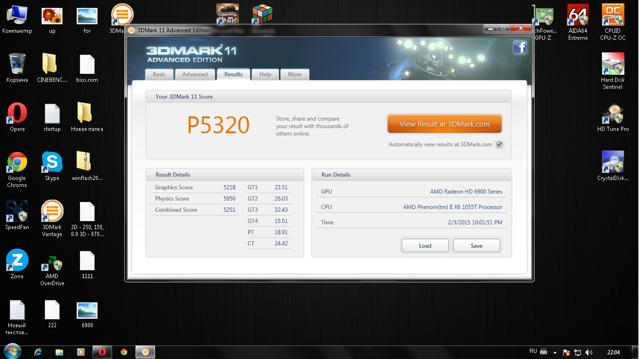Viewport: 644px width, 359px height.
Task: Select the image file named for
Action: coord(87,20)
